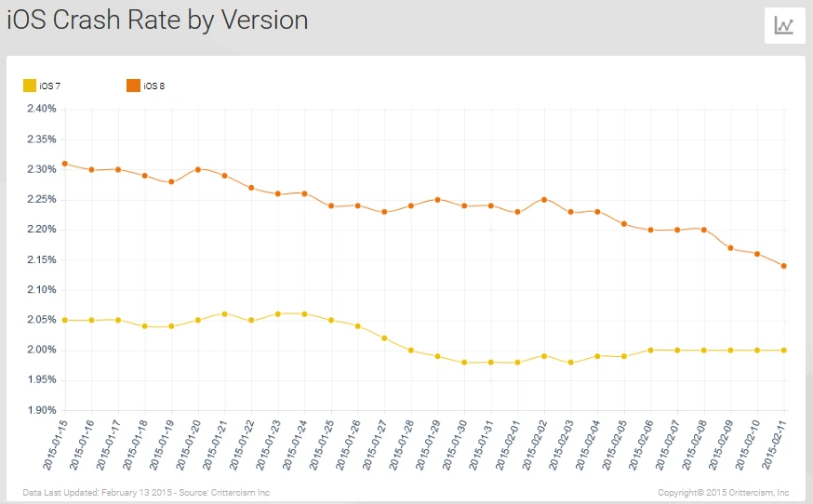Select iOS 7 data point for 2015-02-11

(784, 350)
